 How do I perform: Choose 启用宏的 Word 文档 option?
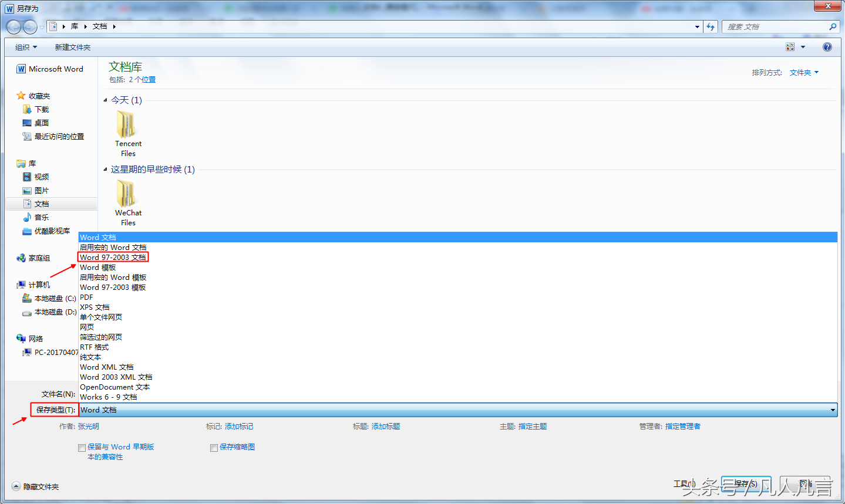458,247
